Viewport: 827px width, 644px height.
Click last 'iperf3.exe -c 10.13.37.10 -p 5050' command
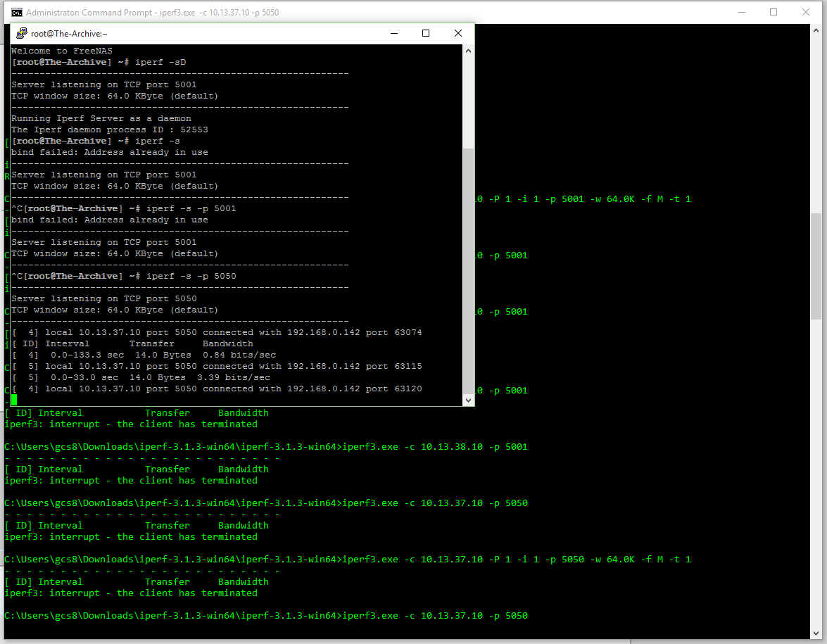435,616
